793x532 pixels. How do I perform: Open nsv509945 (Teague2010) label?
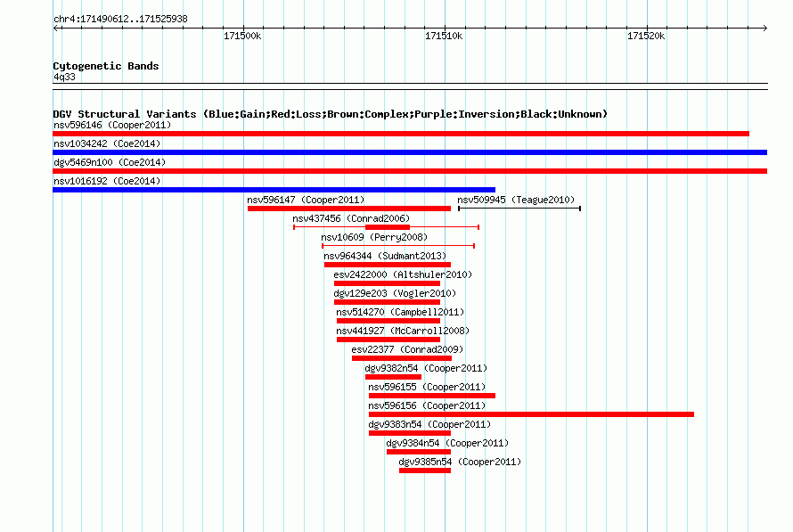tap(516, 200)
